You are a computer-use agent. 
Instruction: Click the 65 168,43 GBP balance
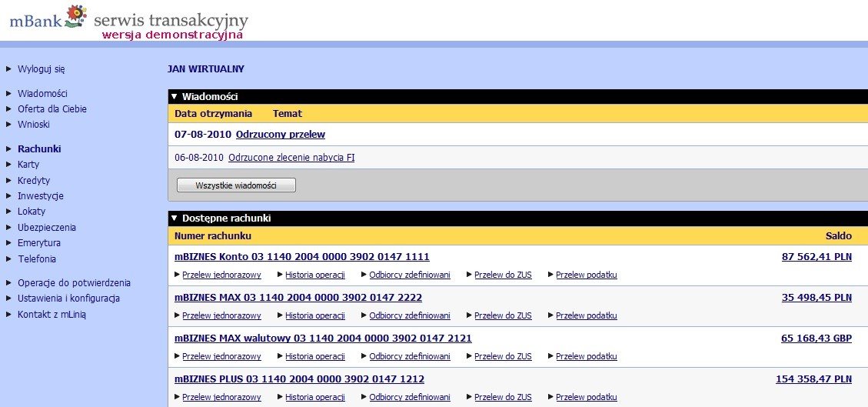[816, 339]
